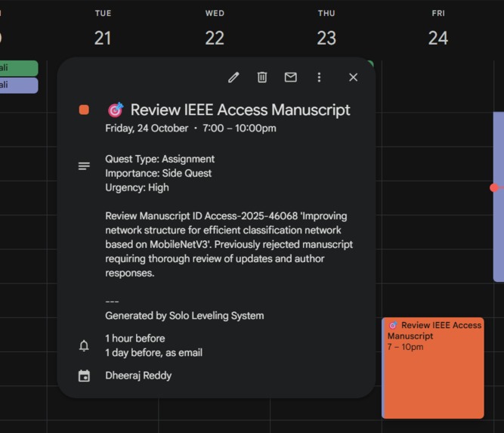
Task: Click purple all-day event chip
Action: click(x=19, y=85)
